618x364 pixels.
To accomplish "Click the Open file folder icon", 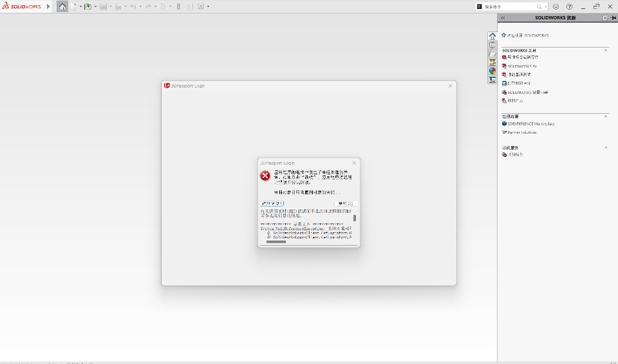I will click(x=88, y=6).
